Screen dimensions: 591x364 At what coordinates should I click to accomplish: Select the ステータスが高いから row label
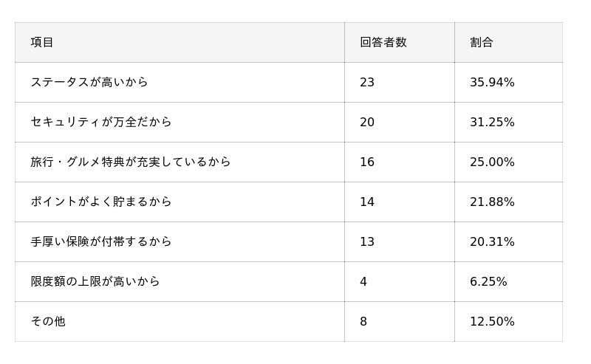coord(89,82)
